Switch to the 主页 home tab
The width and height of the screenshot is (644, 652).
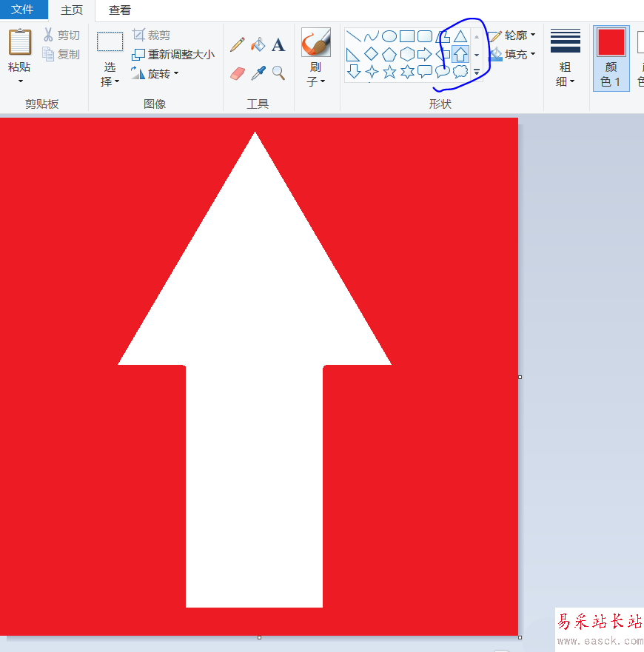click(x=72, y=10)
